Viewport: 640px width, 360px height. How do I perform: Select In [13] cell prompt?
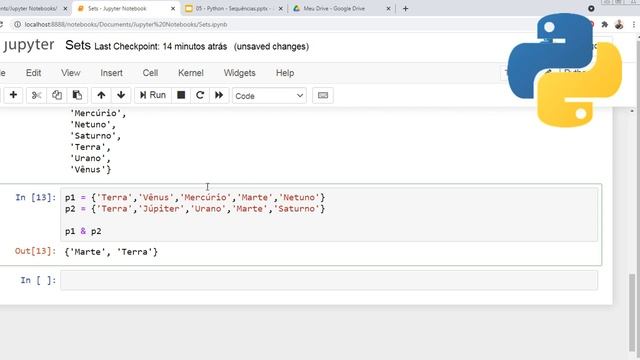pyautogui.click(x=36, y=198)
